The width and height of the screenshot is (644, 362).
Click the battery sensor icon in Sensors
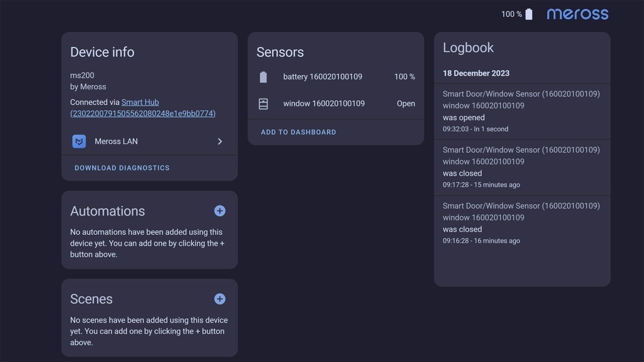pos(263,77)
